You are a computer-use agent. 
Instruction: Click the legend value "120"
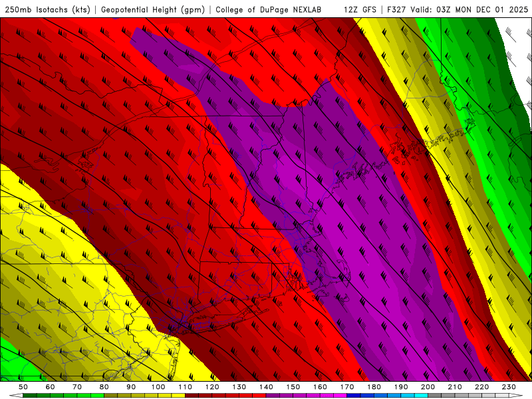[212, 387]
